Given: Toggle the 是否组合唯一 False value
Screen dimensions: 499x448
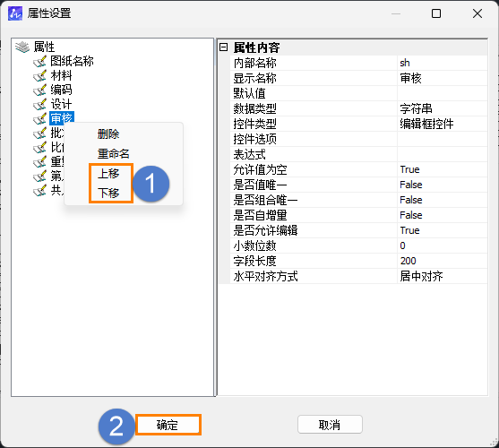Looking at the screenshot, I should tap(442, 200).
